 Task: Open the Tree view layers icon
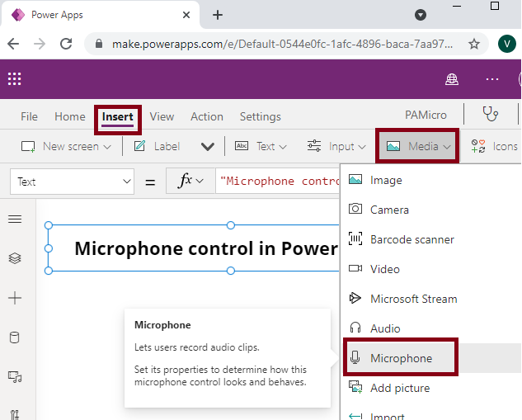(15, 258)
